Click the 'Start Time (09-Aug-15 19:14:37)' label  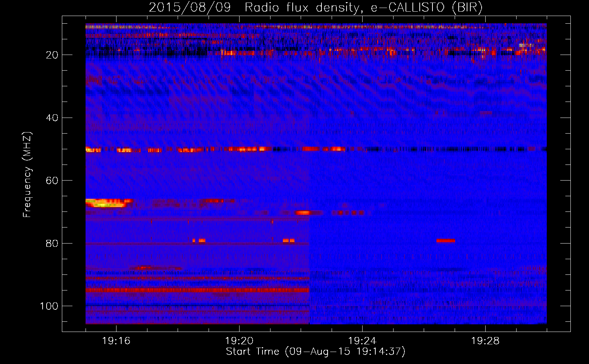click(x=316, y=352)
